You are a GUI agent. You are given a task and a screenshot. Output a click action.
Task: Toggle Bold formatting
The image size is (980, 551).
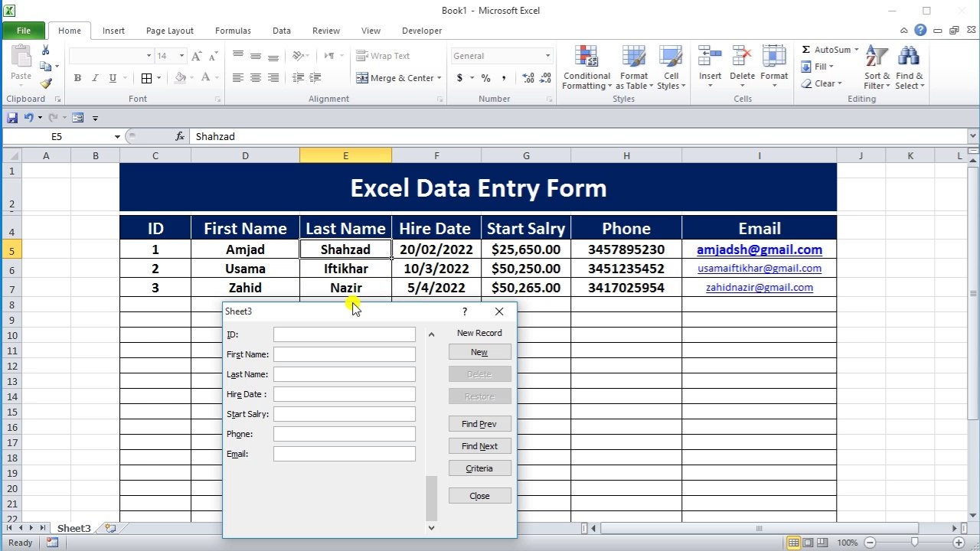coord(77,78)
